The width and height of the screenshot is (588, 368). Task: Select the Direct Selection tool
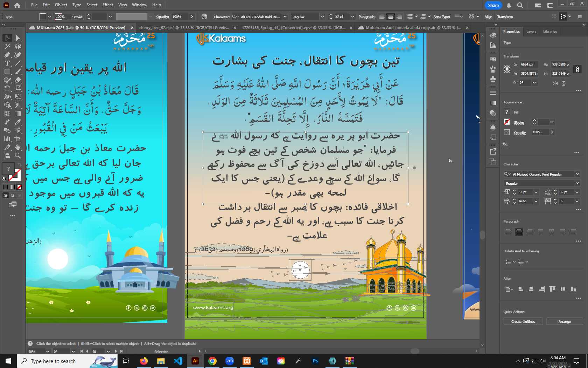18,38
